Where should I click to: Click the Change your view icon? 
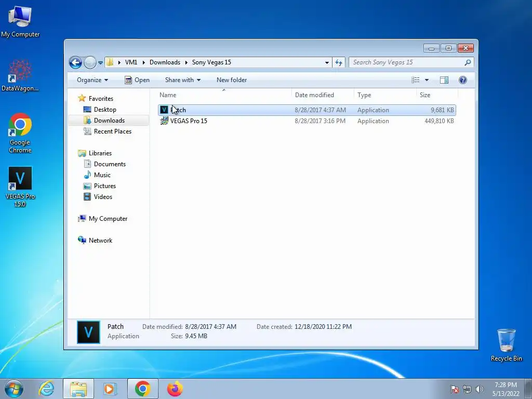click(x=416, y=80)
